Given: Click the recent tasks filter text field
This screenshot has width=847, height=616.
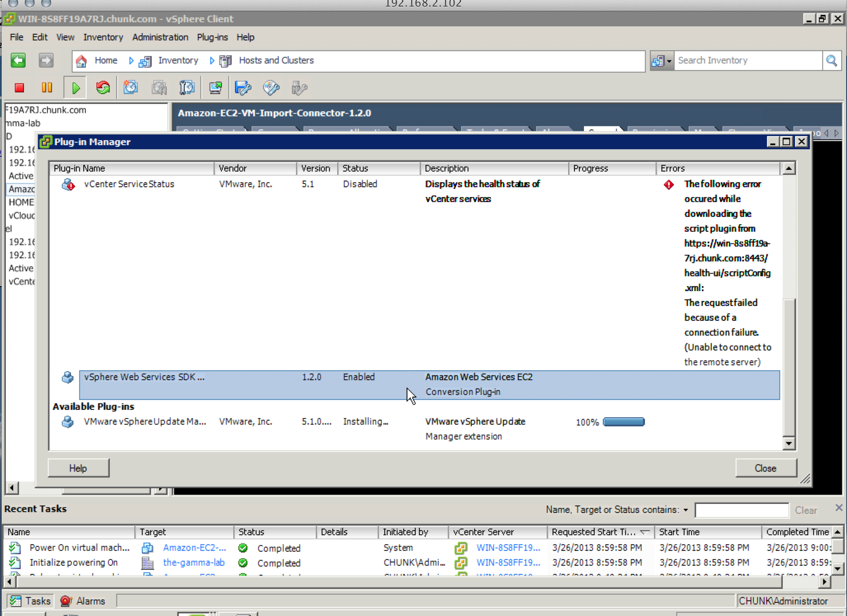Looking at the screenshot, I should coord(741,510).
